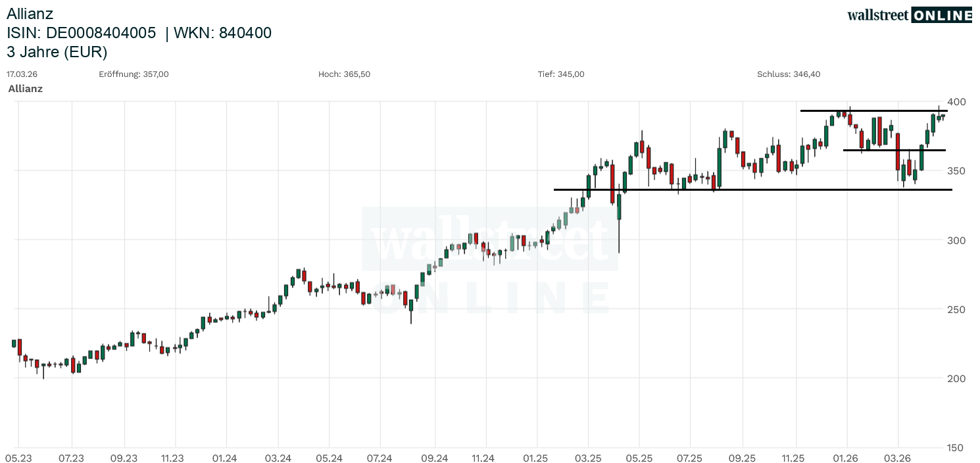980x463 pixels.
Task: Click the 17.03.26 date label
Action: click(20, 74)
